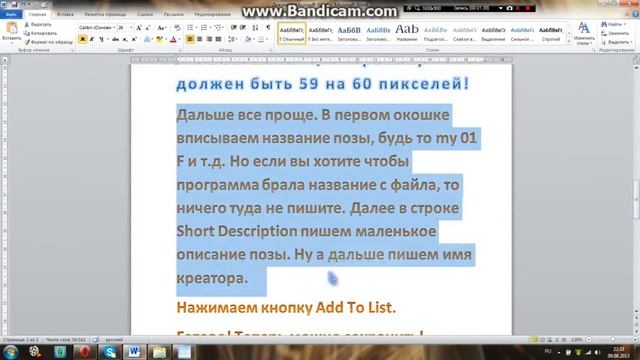Switch to the Вставка tab
Screen dimensions: 640x360
tap(65, 14)
